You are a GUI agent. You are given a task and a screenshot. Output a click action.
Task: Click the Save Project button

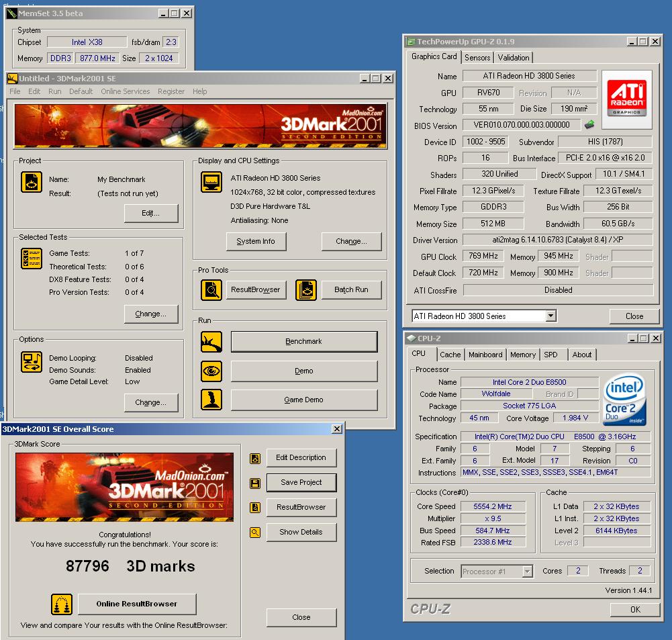(x=301, y=483)
